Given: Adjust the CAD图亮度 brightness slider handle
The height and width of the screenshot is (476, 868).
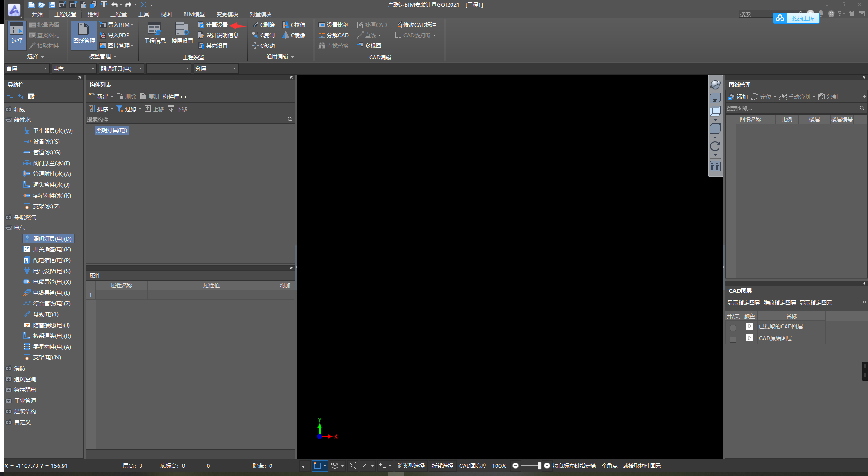Looking at the screenshot, I should coord(539,466).
